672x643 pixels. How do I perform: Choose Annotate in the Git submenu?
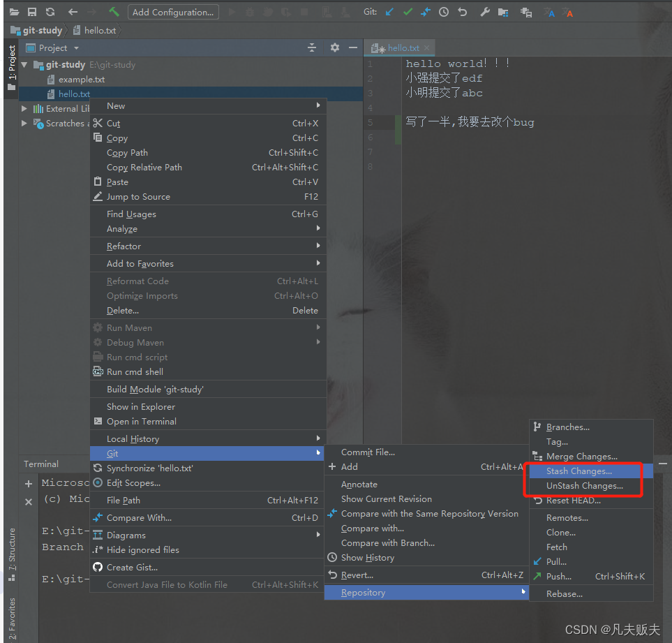pyautogui.click(x=426, y=484)
